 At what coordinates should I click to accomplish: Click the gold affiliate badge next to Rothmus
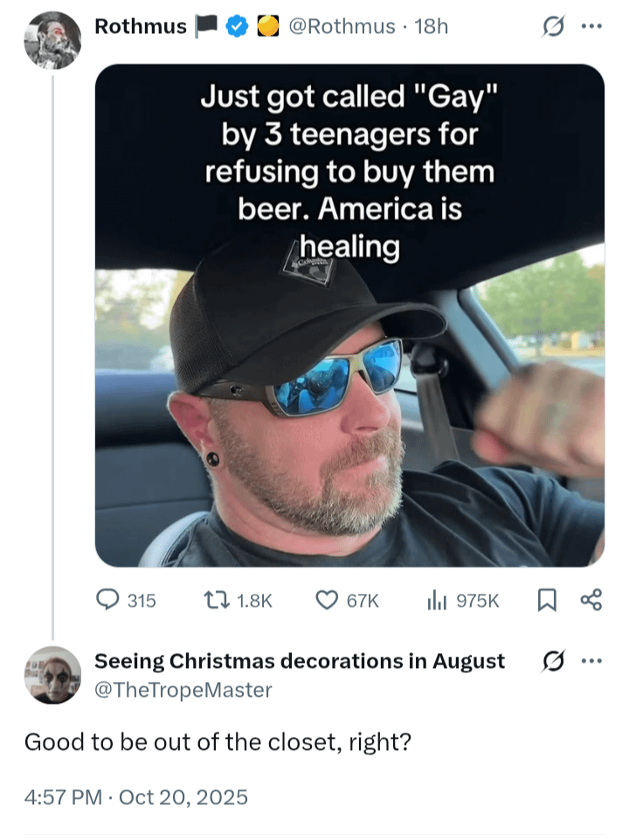(x=266, y=27)
